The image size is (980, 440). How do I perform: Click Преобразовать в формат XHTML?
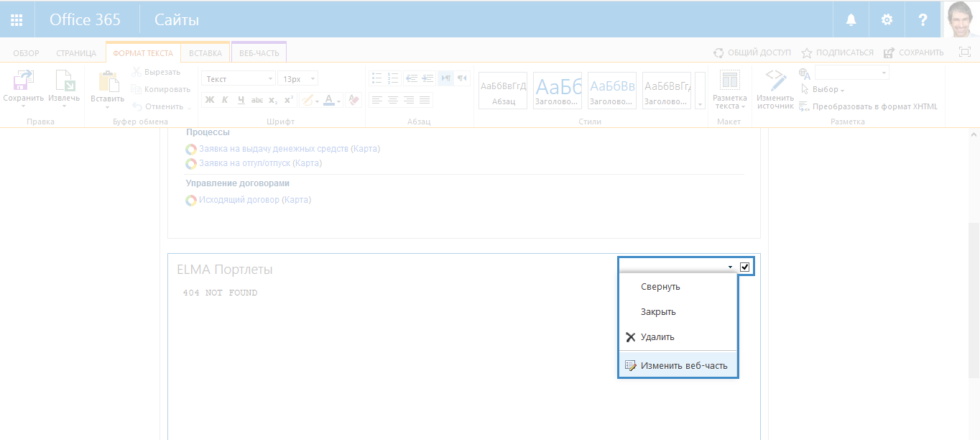[869, 106]
